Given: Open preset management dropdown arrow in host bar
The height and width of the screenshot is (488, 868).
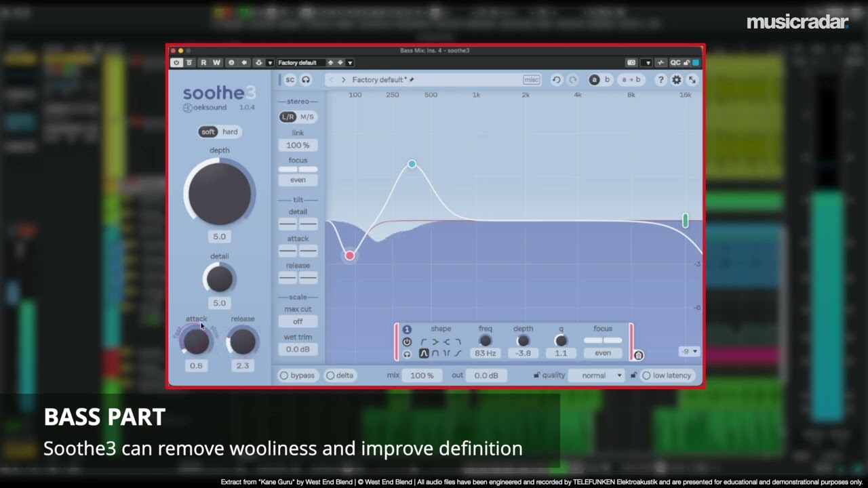Looking at the screenshot, I should (350, 62).
